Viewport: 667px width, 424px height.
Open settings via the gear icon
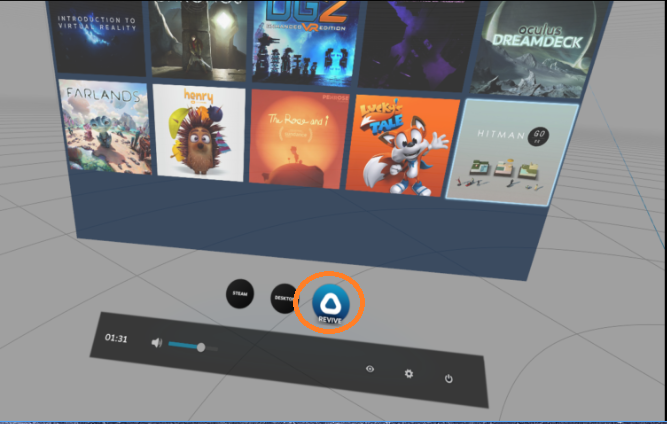pos(408,373)
